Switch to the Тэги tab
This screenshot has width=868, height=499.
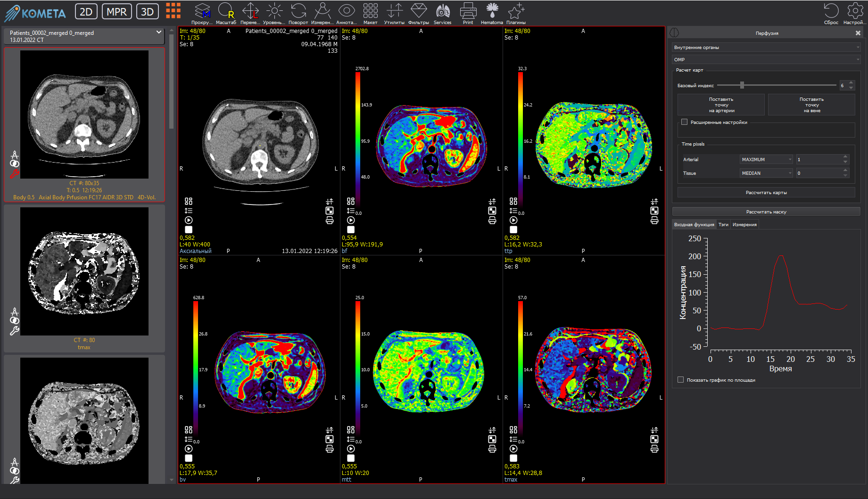click(x=723, y=225)
